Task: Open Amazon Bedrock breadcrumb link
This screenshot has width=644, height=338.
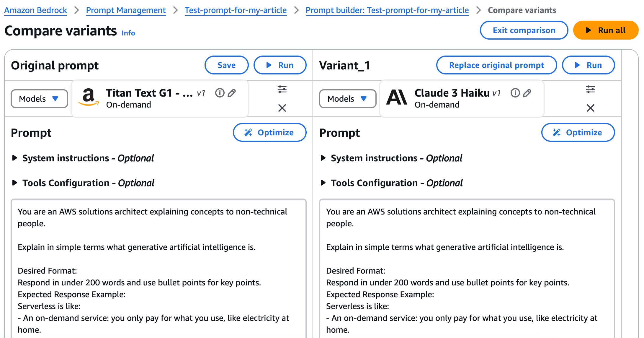Action: click(x=35, y=10)
